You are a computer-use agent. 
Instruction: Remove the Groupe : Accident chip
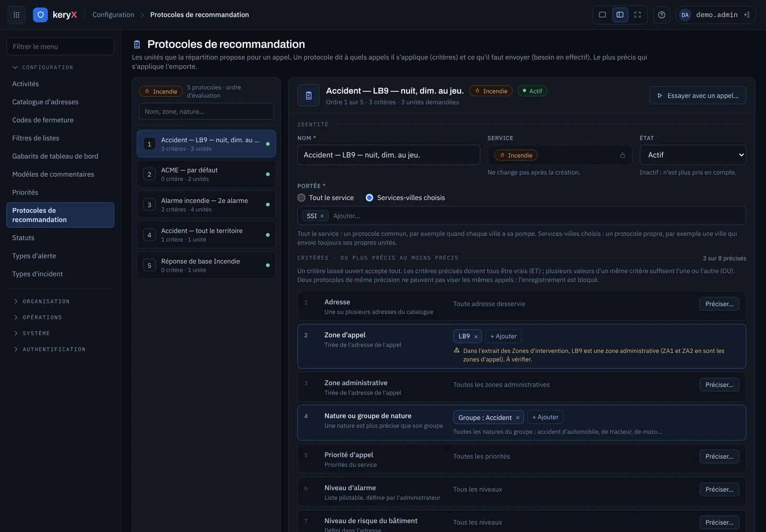point(518,418)
